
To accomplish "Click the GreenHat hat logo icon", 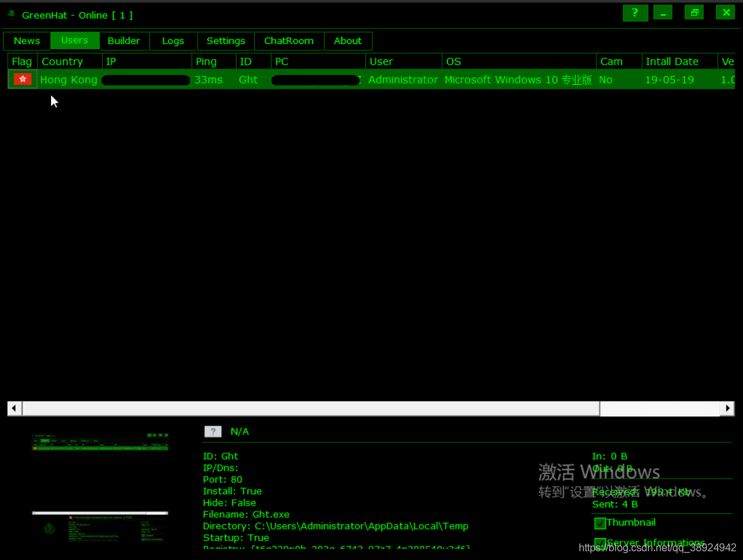I will (x=12, y=15).
